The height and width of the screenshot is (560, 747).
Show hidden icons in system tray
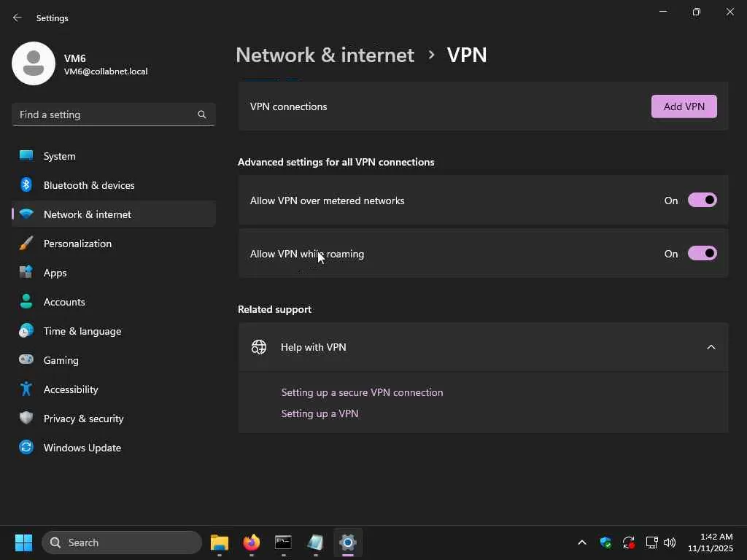tap(581, 542)
